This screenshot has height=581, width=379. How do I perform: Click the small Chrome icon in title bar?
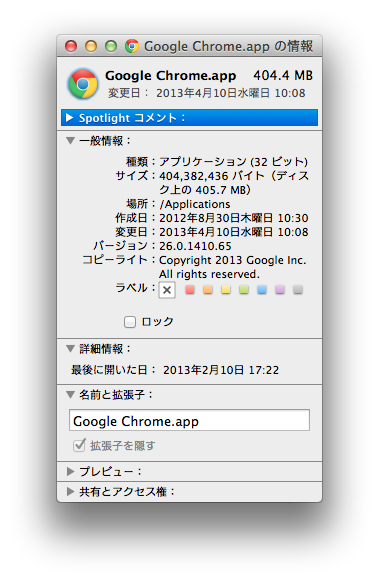132,46
